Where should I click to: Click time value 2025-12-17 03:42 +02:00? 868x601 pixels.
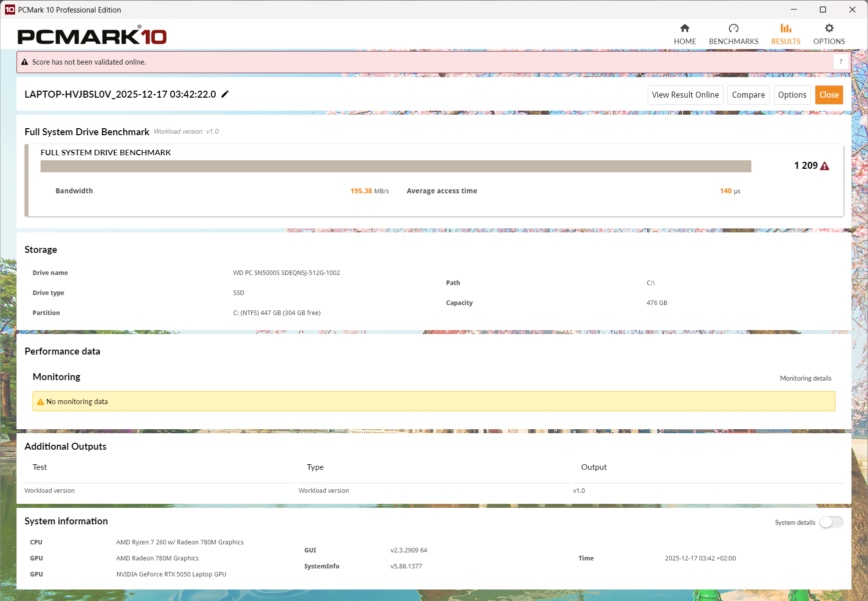(x=700, y=558)
